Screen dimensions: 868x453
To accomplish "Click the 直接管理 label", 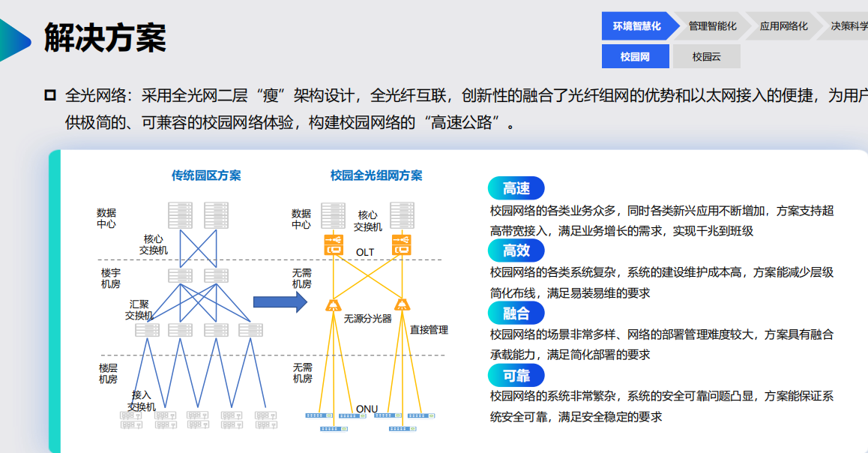I will (429, 330).
